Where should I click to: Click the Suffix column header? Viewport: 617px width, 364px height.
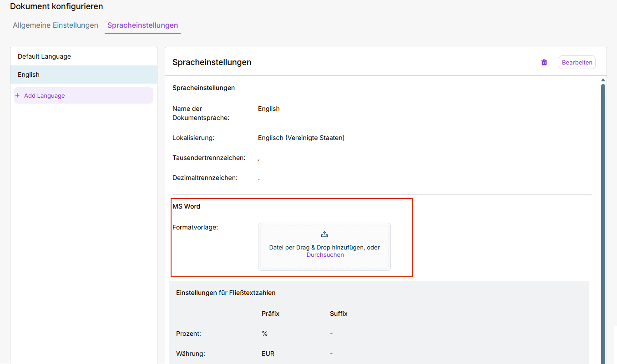(339, 314)
